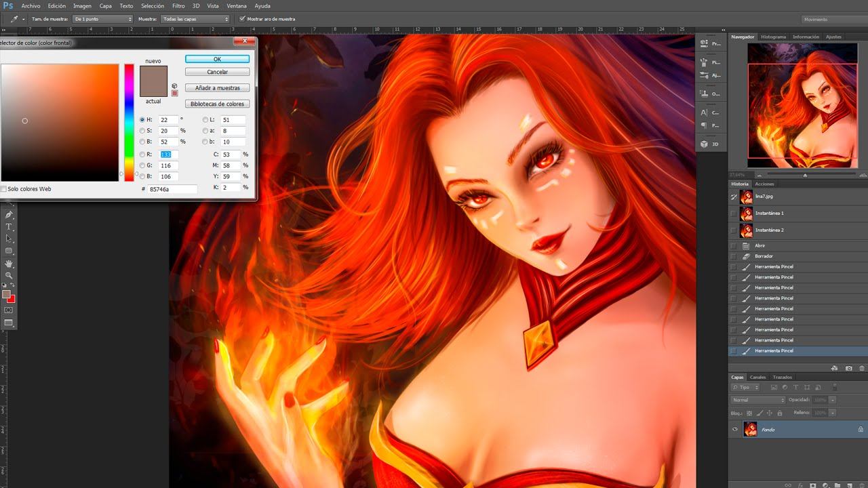The width and height of the screenshot is (868, 488).
Task: Select the S saturation radio button
Action: (142, 130)
